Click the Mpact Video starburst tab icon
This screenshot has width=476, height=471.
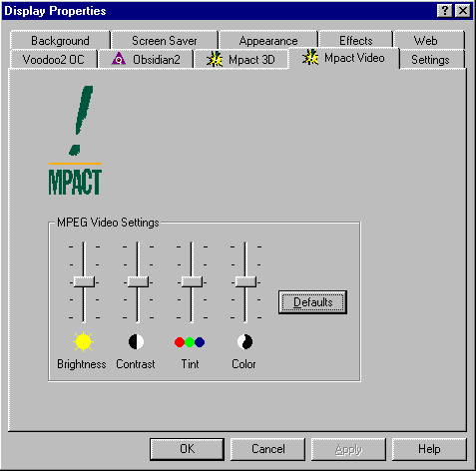[x=310, y=57]
